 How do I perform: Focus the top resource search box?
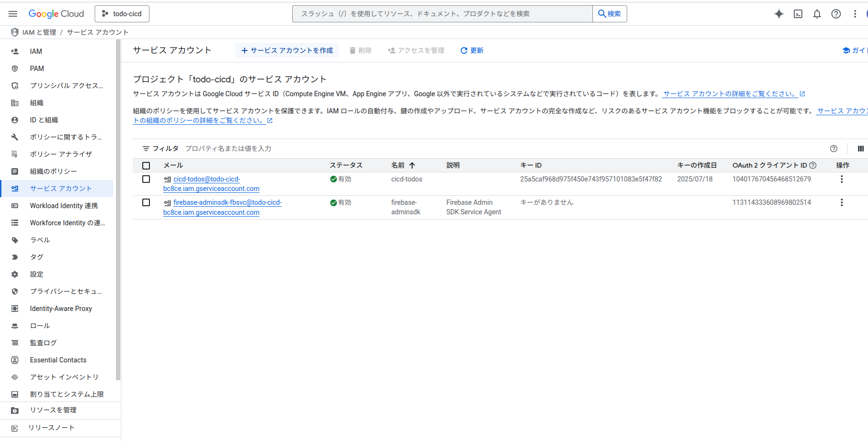[443, 14]
